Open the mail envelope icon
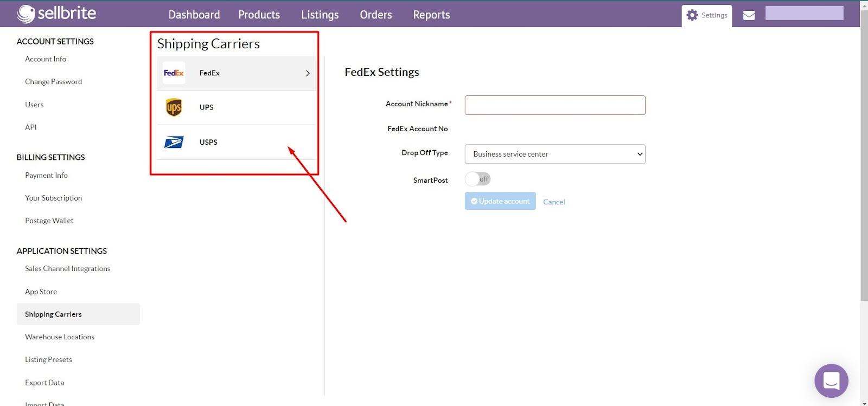This screenshot has width=868, height=406. (x=749, y=15)
